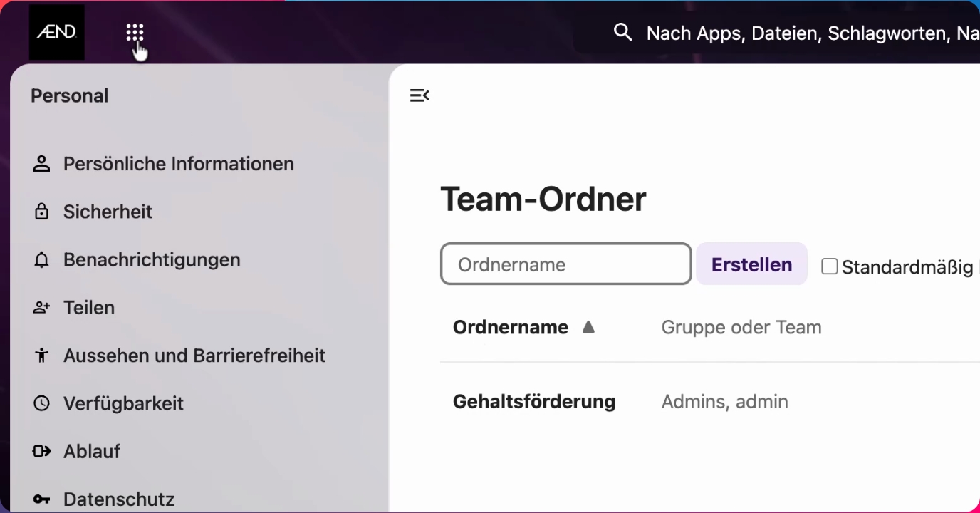Click the accessibility icon beside Aussehen und Barrierefreiheit

[x=42, y=355]
